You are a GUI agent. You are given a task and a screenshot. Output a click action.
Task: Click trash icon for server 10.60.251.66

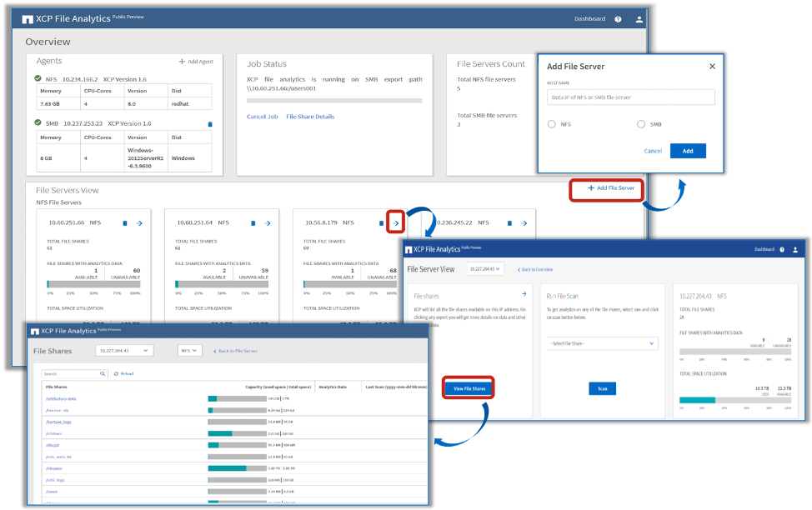tap(125, 223)
